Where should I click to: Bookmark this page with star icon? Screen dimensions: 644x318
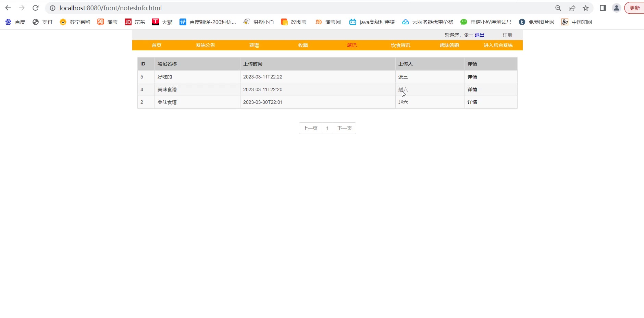tap(586, 8)
